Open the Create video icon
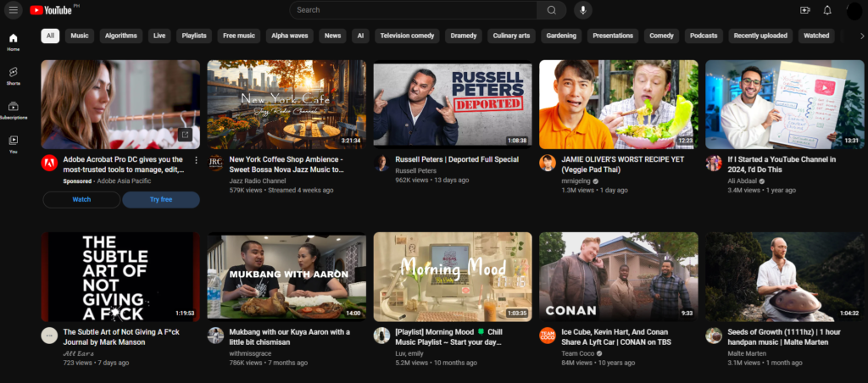The height and width of the screenshot is (383, 868). (805, 10)
